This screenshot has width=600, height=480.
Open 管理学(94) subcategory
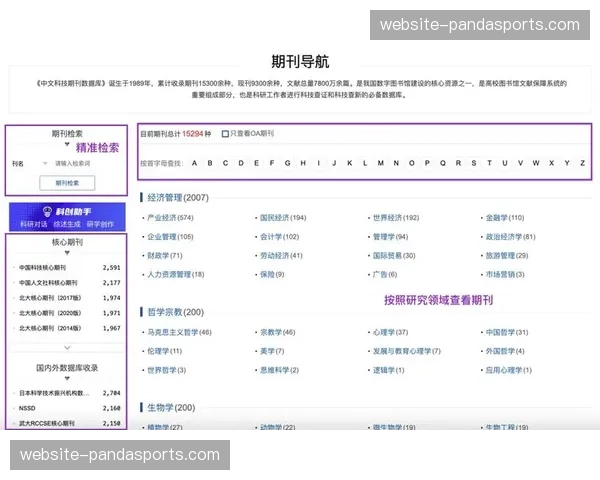(391, 237)
